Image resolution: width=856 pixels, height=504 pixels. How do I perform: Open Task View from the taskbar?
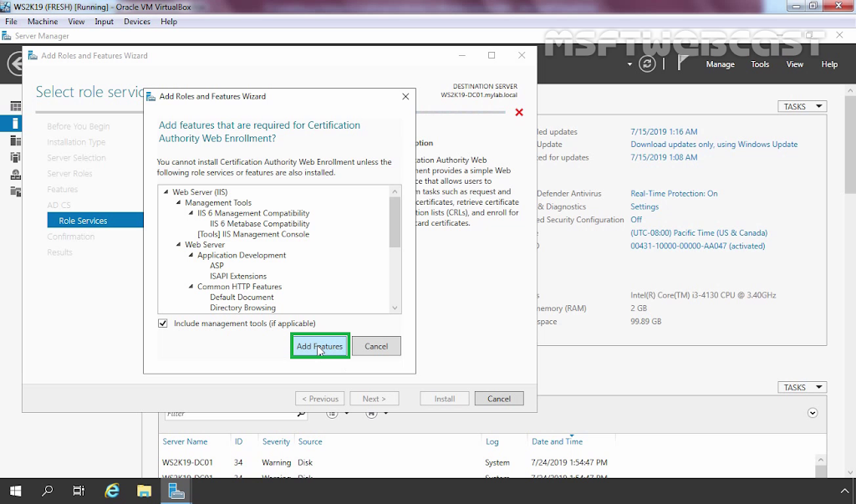tap(79, 491)
